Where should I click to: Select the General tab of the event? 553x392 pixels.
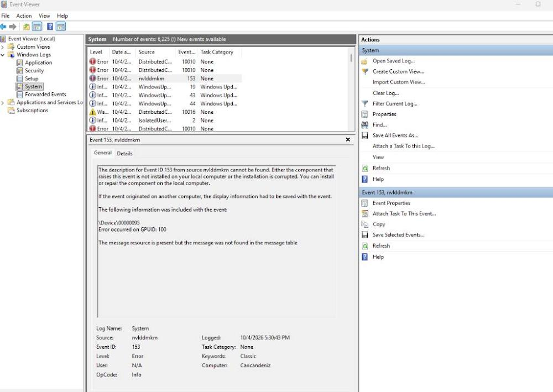(x=103, y=153)
